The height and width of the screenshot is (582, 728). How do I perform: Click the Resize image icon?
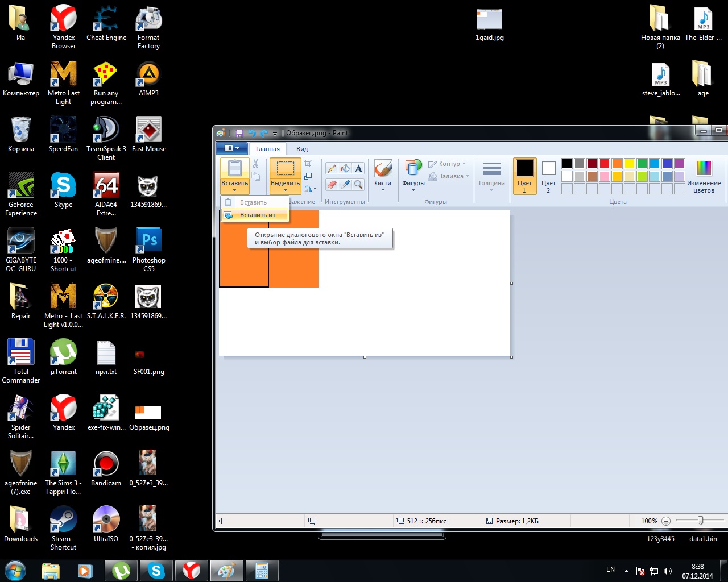click(x=308, y=176)
